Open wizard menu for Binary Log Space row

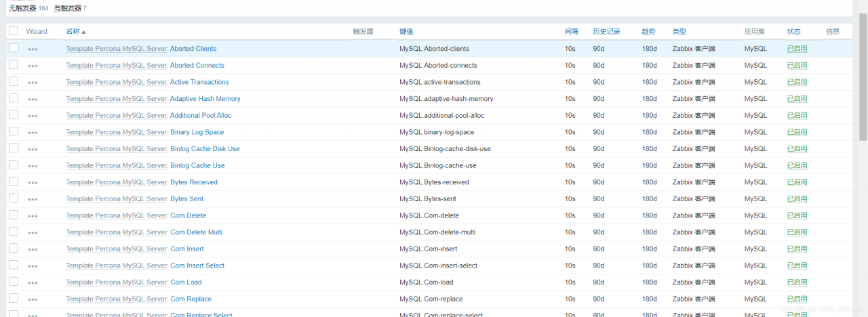pos(33,133)
